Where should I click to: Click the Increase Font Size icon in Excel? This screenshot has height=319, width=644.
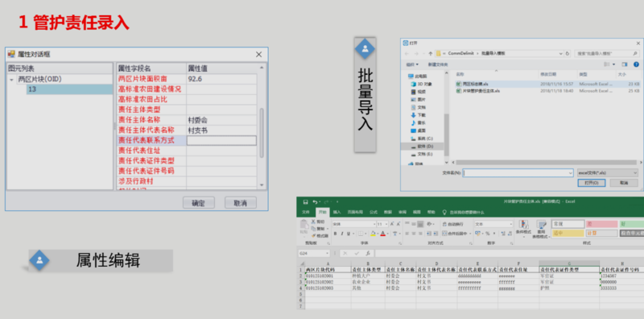pos(392,224)
